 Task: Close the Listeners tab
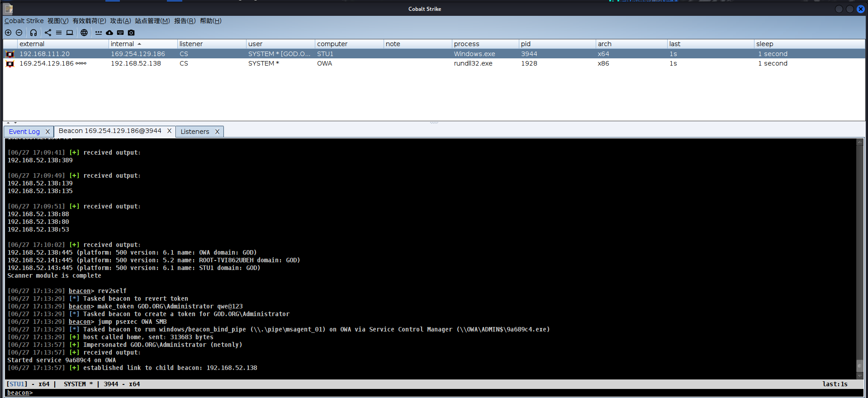click(217, 132)
